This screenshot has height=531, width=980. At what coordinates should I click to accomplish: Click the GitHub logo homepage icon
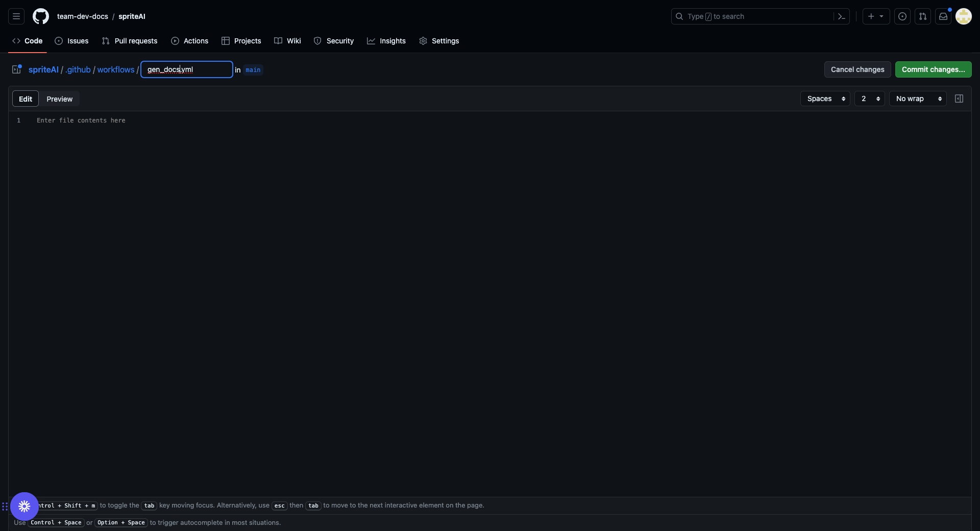point(41,16)
